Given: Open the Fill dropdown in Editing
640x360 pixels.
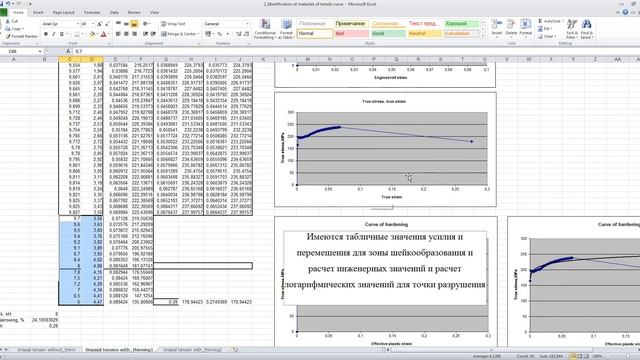Looking at the screenshot, I should tap(545, 29).
